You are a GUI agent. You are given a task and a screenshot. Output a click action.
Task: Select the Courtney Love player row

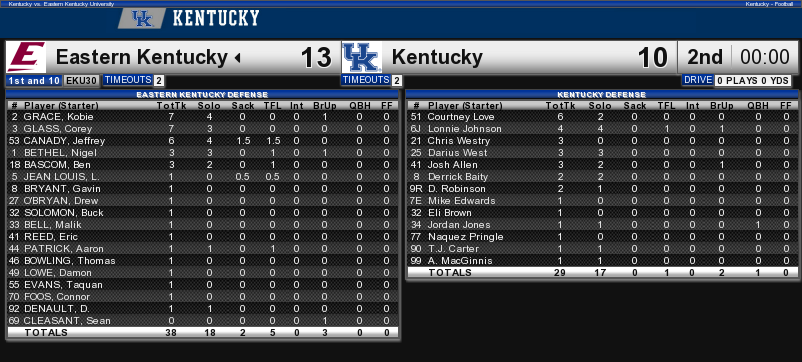coord(602,117)
